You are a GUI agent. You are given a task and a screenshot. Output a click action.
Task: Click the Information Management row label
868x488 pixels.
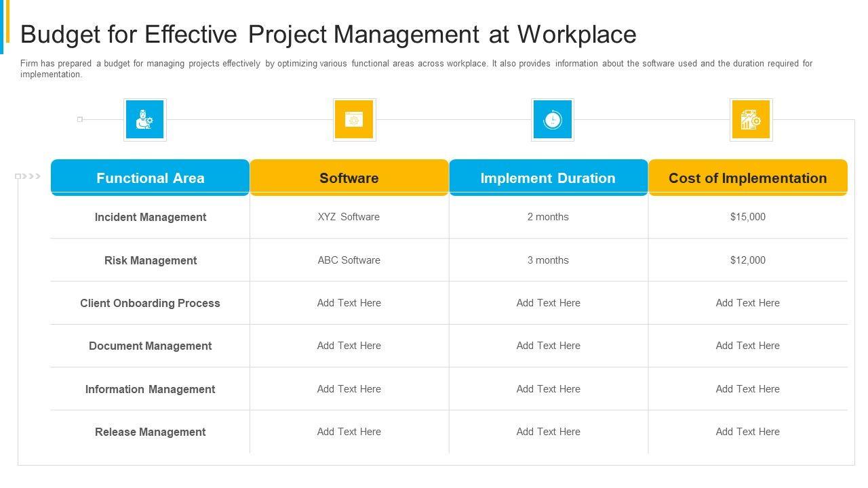point(150,389)
